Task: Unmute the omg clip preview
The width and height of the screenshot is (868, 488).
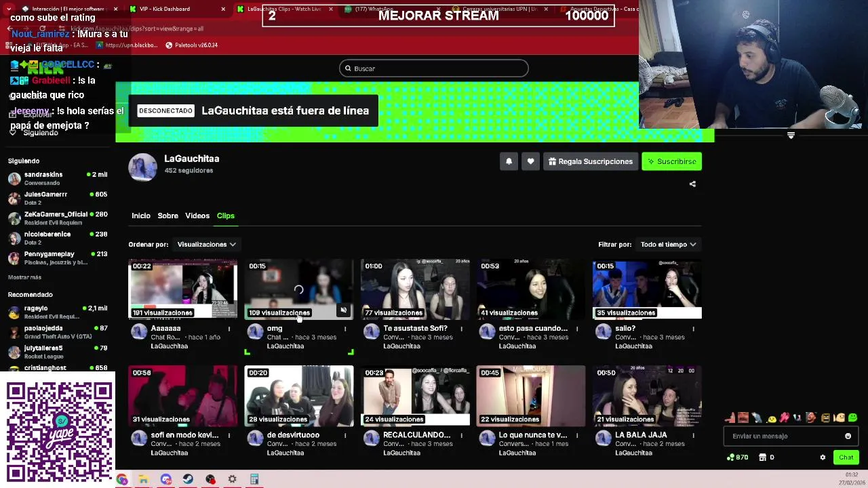Action: point(344,310)
